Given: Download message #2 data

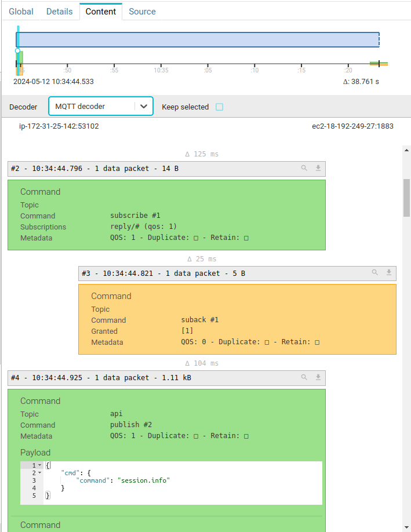Looking at the screenshot, I should [x=318, y=168].
